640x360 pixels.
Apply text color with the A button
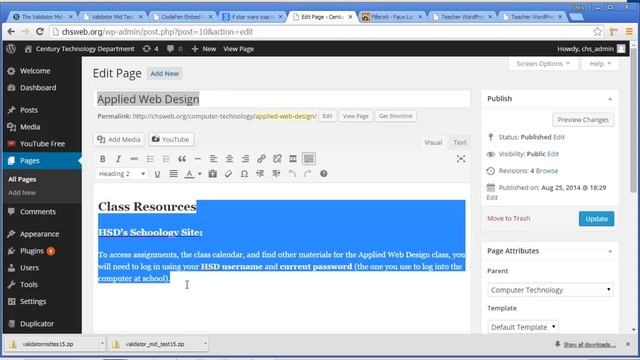pos(189,174)
